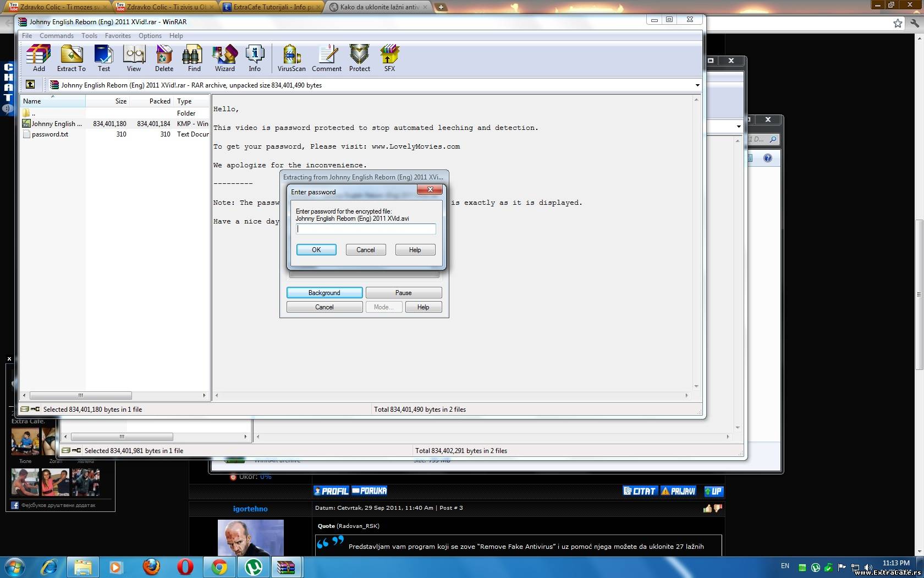Screen dimensions: 924x578
Task: Click the Delete toolbar icon
Action: tap(164, 58)
